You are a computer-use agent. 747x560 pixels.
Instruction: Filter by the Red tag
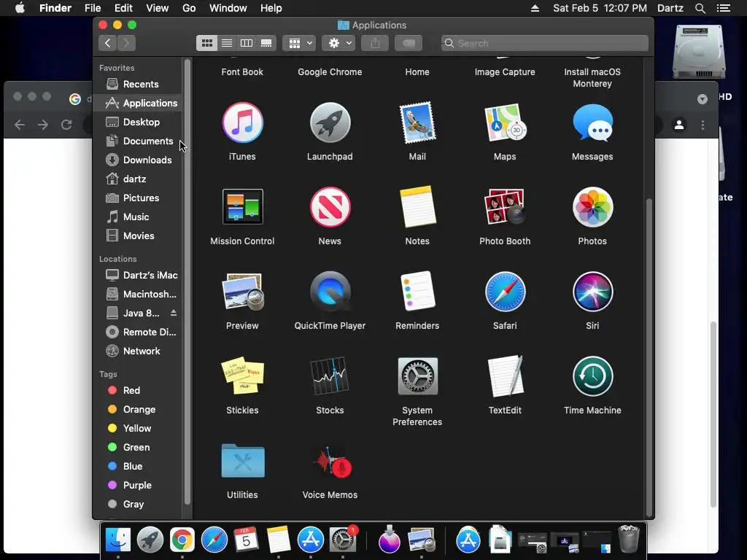(x=138, y=391)
